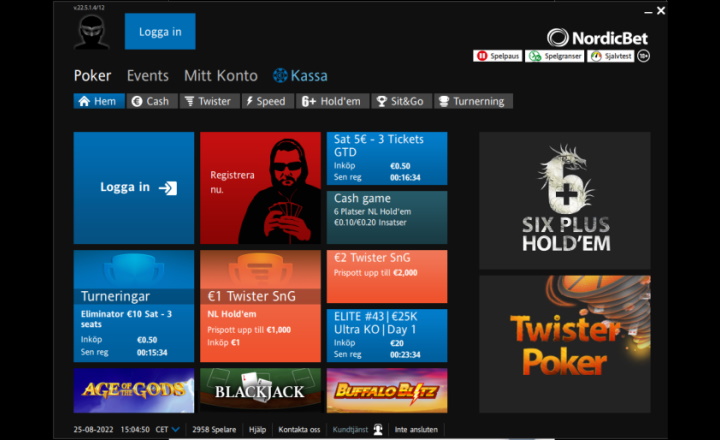Click the arrow icon on Logga in tile
720x440 pixels.
click(x=168, y=188)
